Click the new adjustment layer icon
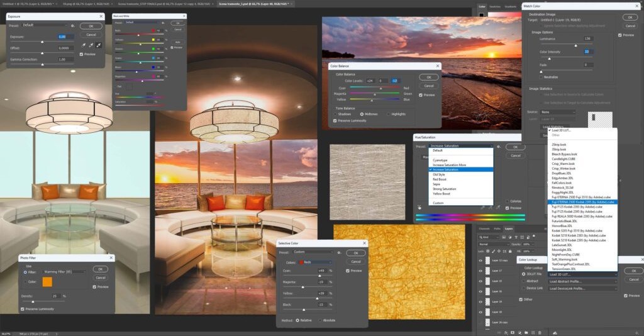The image size is (644, 336). 519,333
